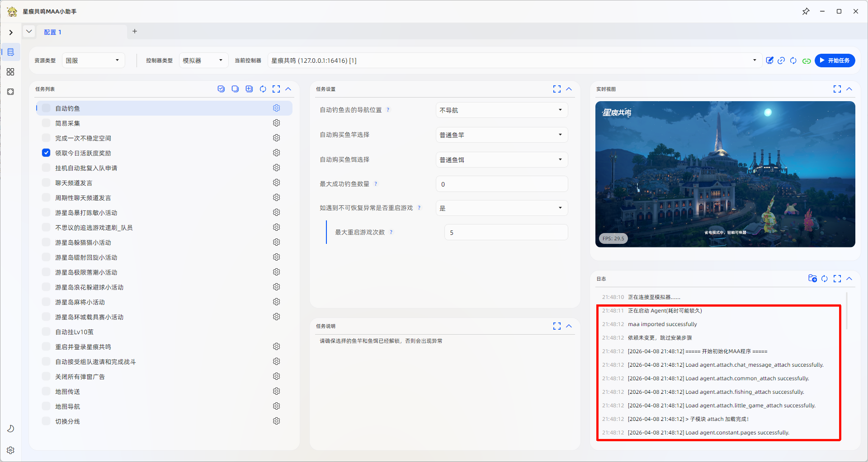Open gear settings for 自动钓鱼 task
The image size is (868, 462).
pyautogui.click(x=276, y=108)
